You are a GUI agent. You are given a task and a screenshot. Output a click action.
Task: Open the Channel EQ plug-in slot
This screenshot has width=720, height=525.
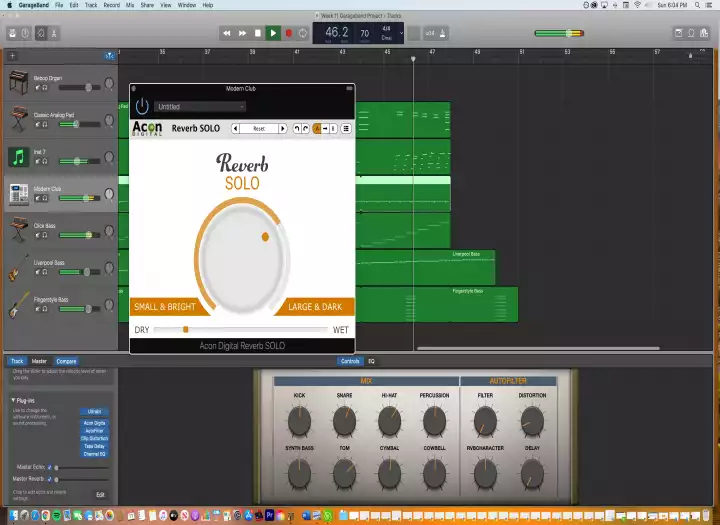click(x=94, y=454)
